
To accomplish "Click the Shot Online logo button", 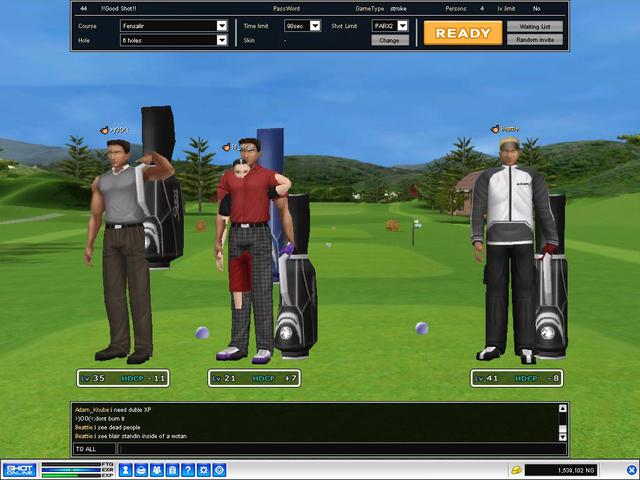I will [x=19, y=469].
